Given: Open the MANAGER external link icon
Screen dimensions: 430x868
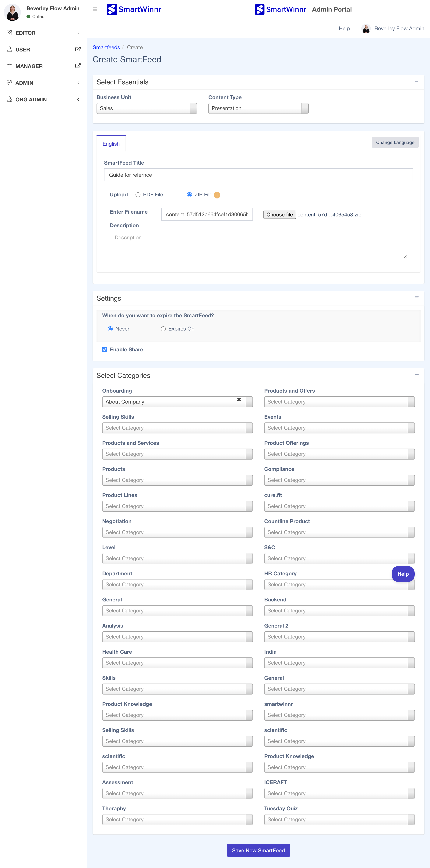Looking at the screenshot, I should tap(78, 66).
